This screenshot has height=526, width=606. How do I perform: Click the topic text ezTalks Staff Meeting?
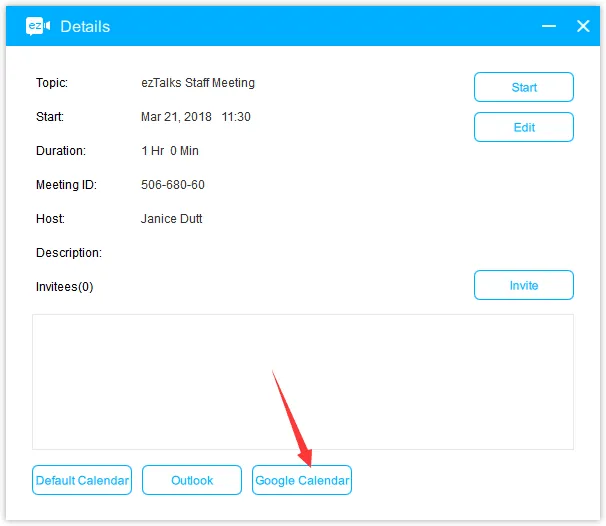coord(198,83)
